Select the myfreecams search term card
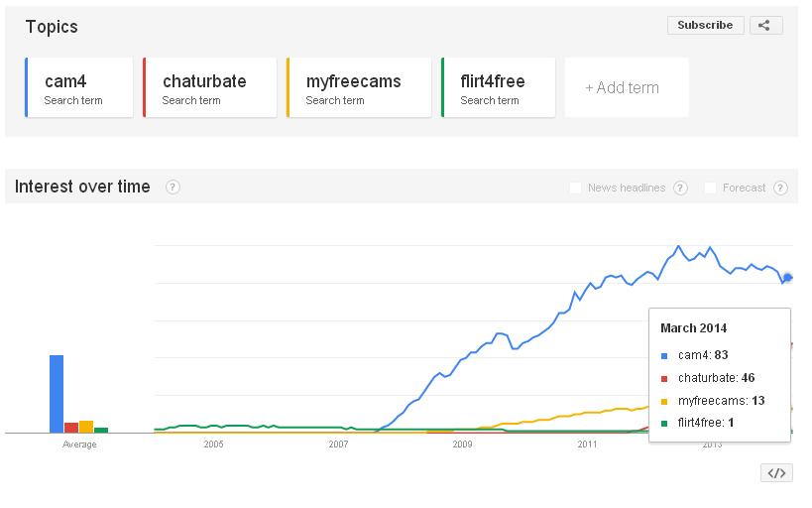Viewport: 812px width, 508px height. click(x=359, y=87)
